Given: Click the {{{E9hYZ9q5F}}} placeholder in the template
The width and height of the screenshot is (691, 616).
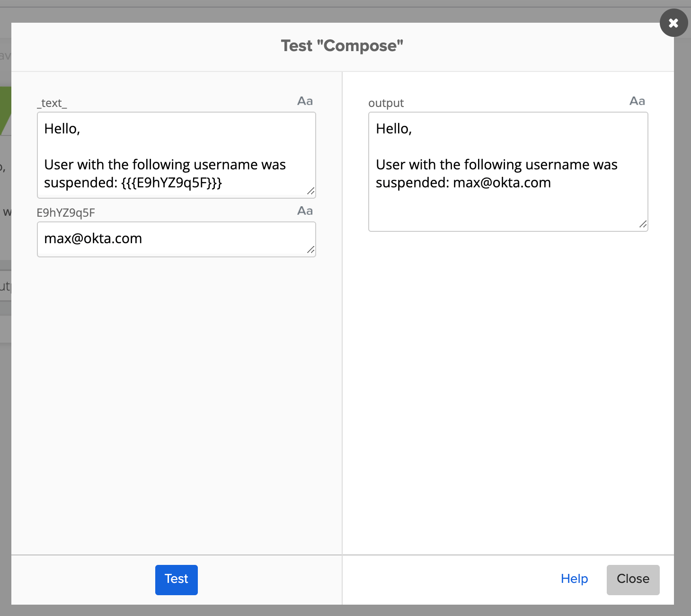Looking at the screenshot, I should point(171,183).
